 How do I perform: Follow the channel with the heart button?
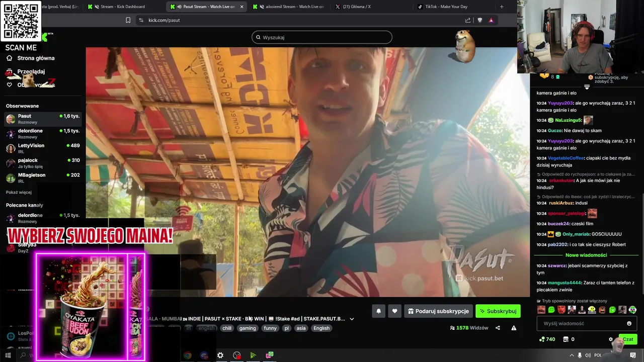(x=394, y=311)
